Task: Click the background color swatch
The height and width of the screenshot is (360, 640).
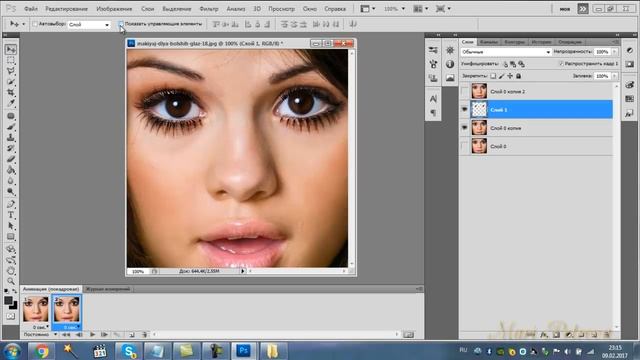Action: point(14,306)
